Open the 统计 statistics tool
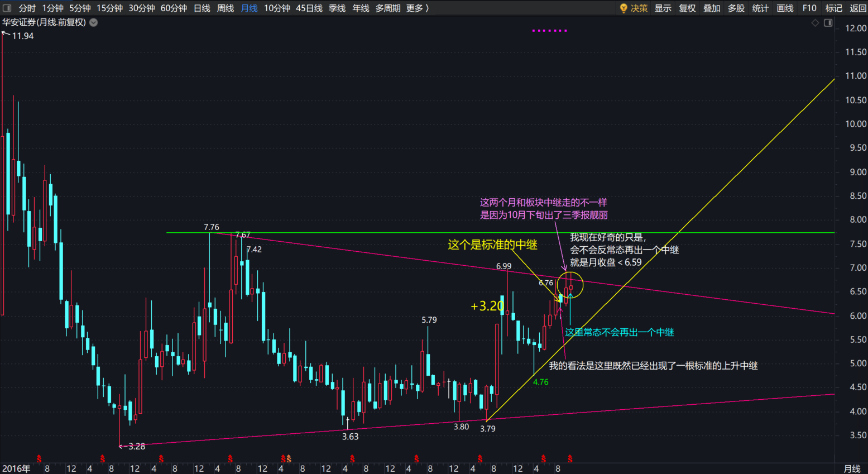This screenshot has width=868, height=474. (760, 8)
